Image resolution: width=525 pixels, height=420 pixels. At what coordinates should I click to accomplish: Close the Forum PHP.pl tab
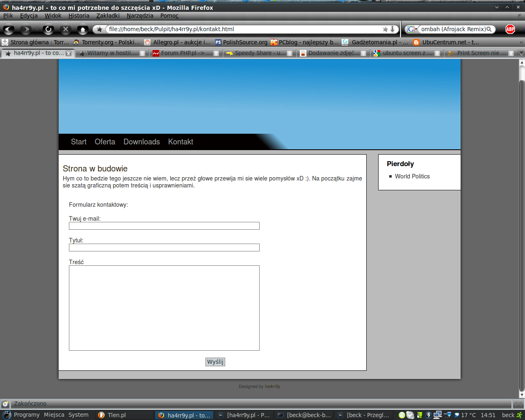pyautogui.click(x=216, y=53)
